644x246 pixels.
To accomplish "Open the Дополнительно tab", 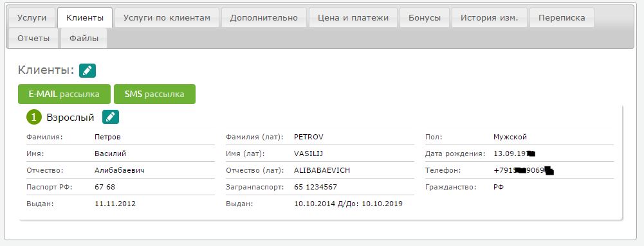I will click(x=264, y=17).
